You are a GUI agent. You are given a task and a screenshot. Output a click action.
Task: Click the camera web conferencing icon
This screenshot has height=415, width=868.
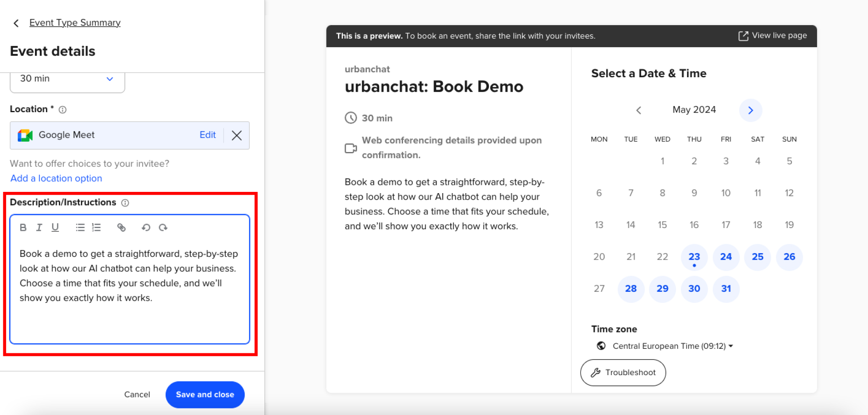pos(351,148)
